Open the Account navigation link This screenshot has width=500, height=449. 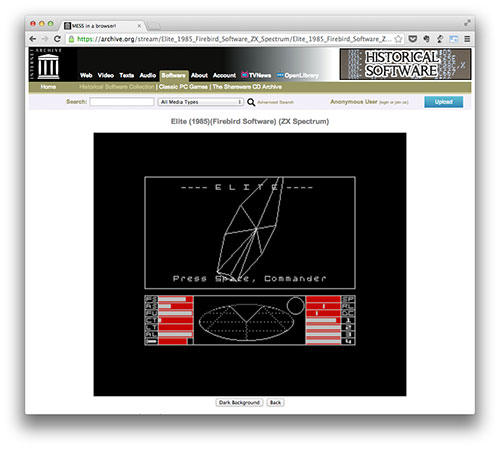coord(224,75)
